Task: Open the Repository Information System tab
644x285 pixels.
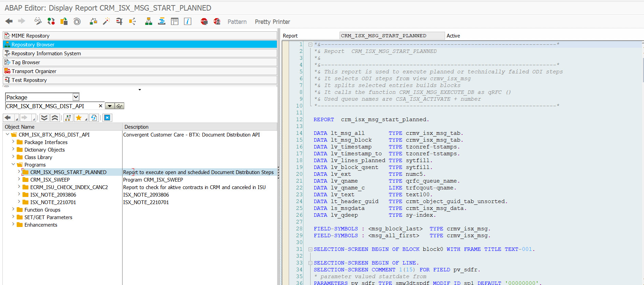Action: pos(46,54)
